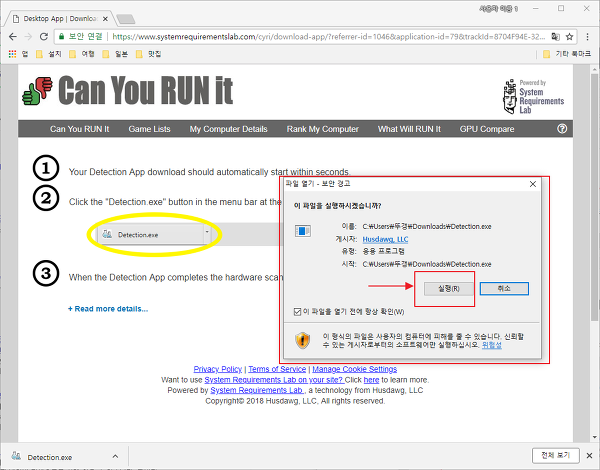Screen dimensions: 600x470
Task: Select the Desktop App browser tab
Action: [59, 19]
